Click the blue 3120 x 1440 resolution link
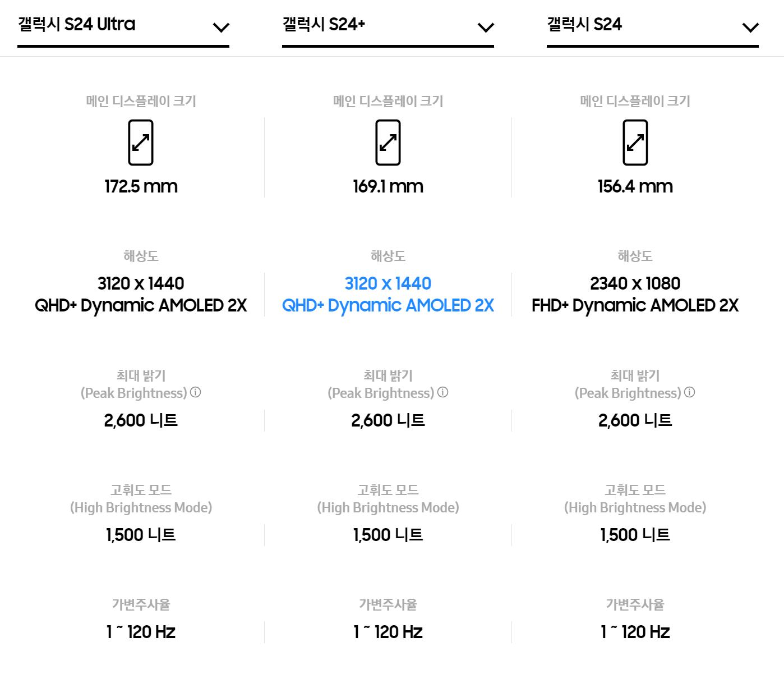 pyautogui.click(x=388, y=283)
